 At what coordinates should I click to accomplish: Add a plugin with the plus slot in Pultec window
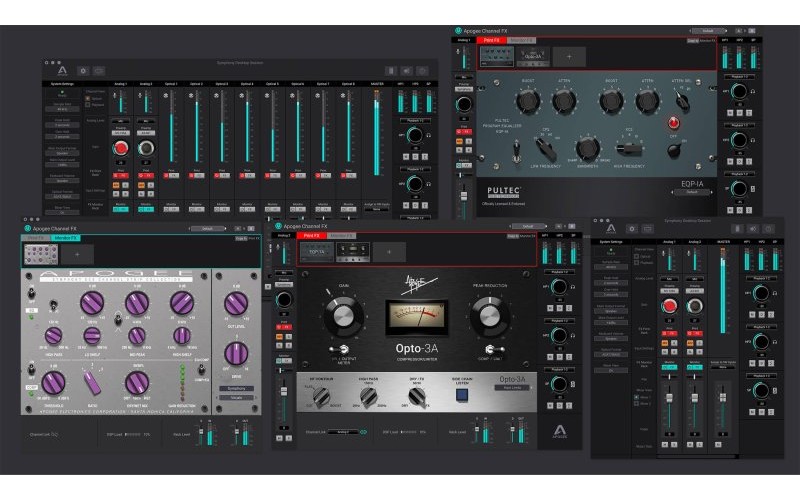[569, 57]
